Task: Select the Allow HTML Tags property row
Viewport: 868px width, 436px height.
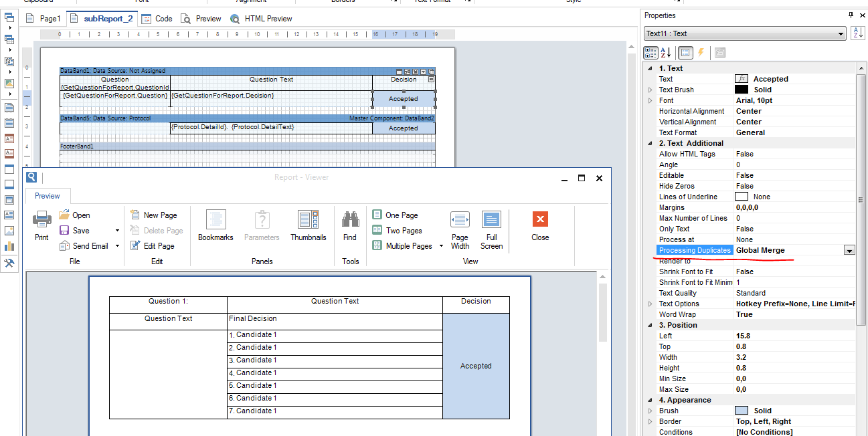Action: point(750,154)
